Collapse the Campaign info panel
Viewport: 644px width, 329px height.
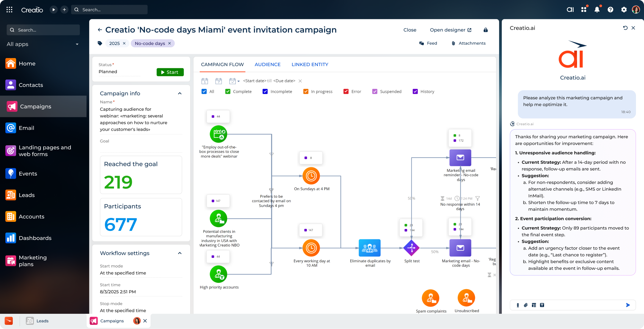coord(180,93)
